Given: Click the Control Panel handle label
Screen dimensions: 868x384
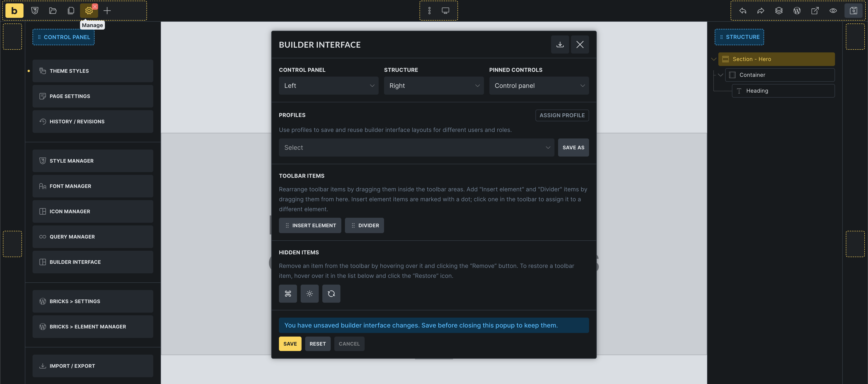Looking at the screenshot, I should tap(63, 37).
